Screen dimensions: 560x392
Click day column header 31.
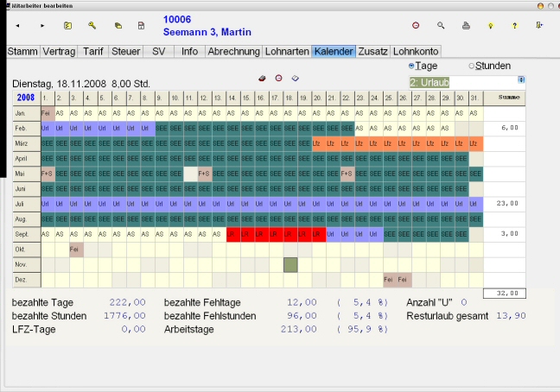[x=476, y=98]
